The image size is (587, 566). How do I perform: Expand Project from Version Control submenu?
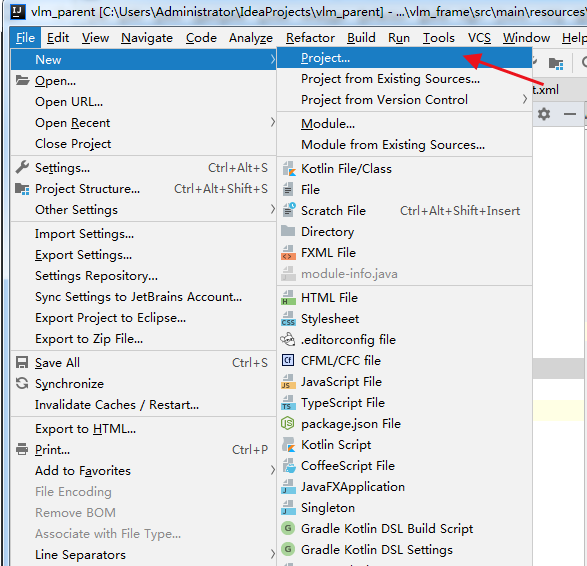pyautogui.click(x=404, y=100)
